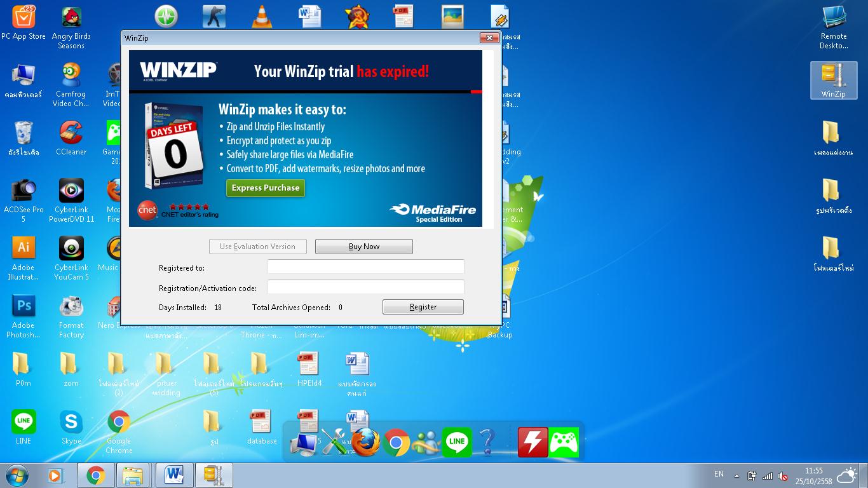Select the ACDSee Pro 5 icon

click(x=24, y=201)
